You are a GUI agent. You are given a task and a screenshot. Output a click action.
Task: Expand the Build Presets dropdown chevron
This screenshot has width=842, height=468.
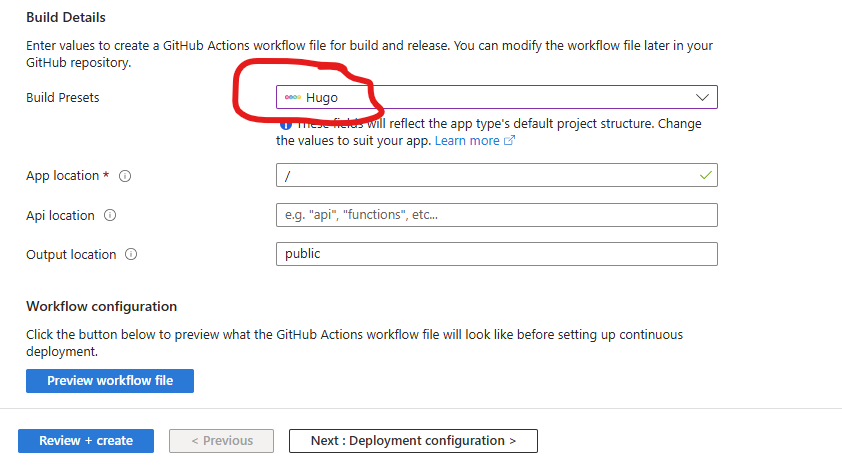click(x=703, y=97)
